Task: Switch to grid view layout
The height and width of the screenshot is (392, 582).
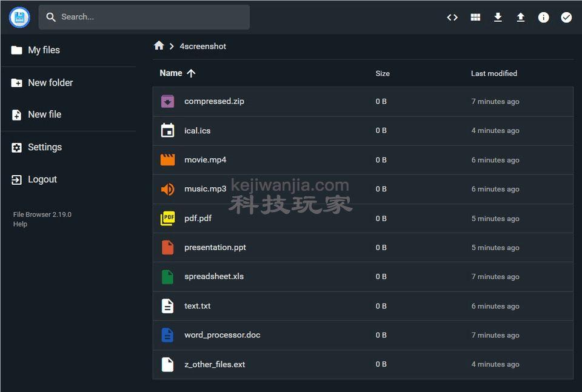Action: (x=475, y=17)
